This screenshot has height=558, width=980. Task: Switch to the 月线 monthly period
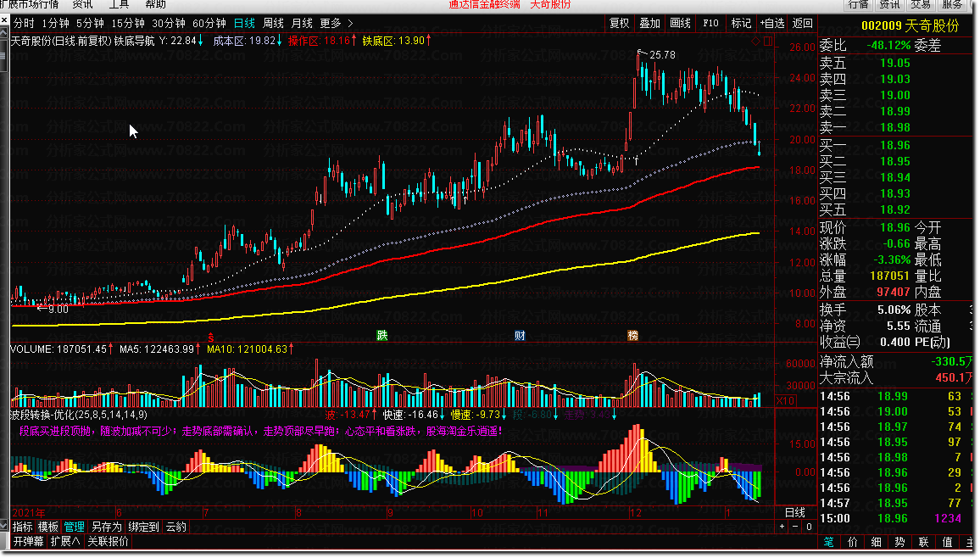point(302,23)
